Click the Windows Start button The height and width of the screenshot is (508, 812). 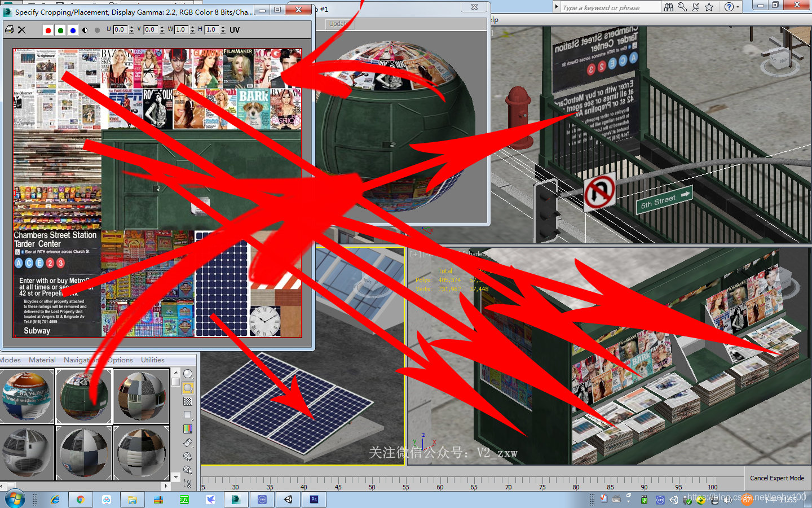(15, 500)
